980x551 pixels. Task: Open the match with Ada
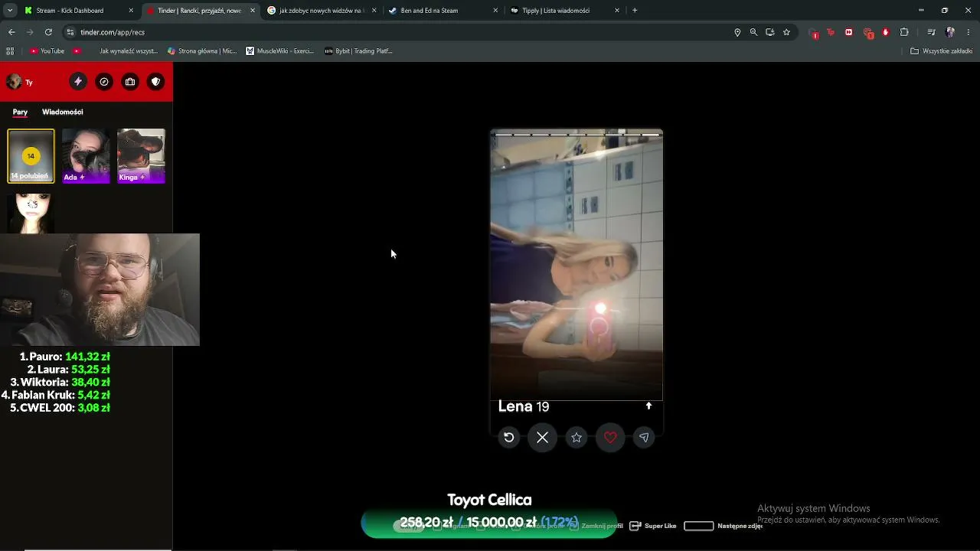click(x=86, y=156)
